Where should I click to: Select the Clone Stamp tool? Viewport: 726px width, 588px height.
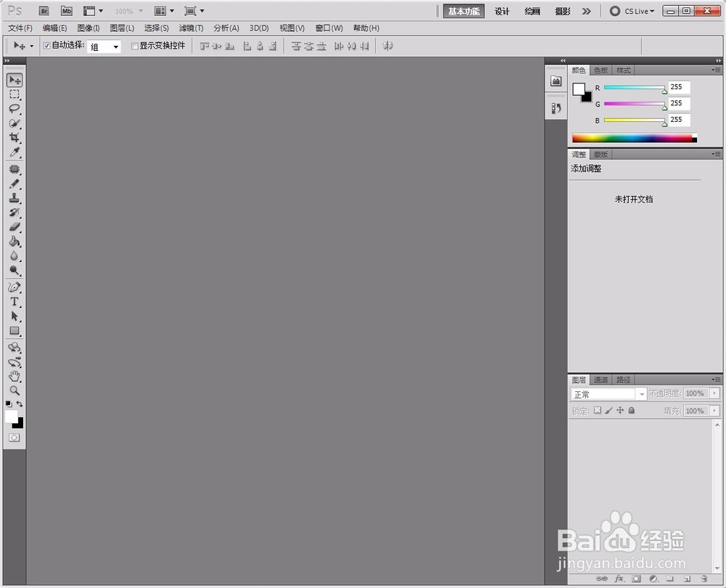click(15, 198)
